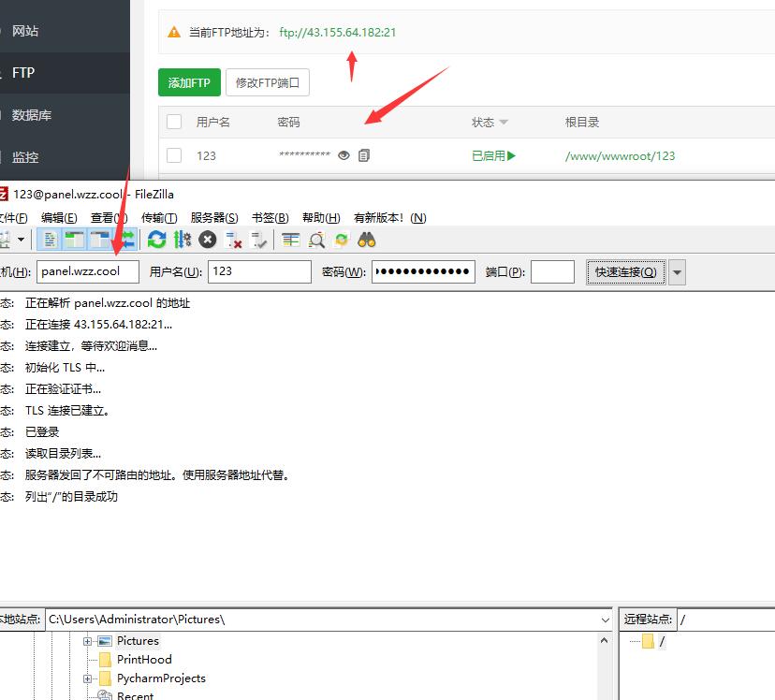Click the log line TLS 连接已建立。
The width and height of the screenshot is (775, 700).
67,411
